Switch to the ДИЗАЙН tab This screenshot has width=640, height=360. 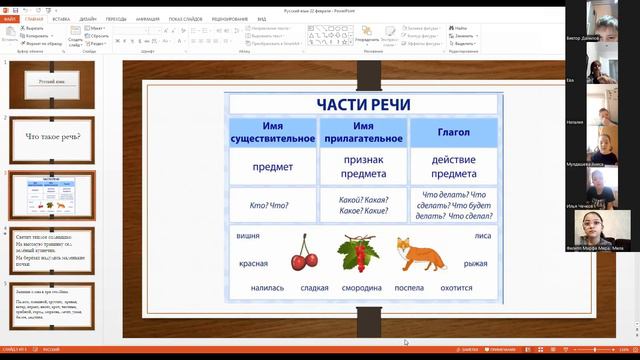click(88, 19)
